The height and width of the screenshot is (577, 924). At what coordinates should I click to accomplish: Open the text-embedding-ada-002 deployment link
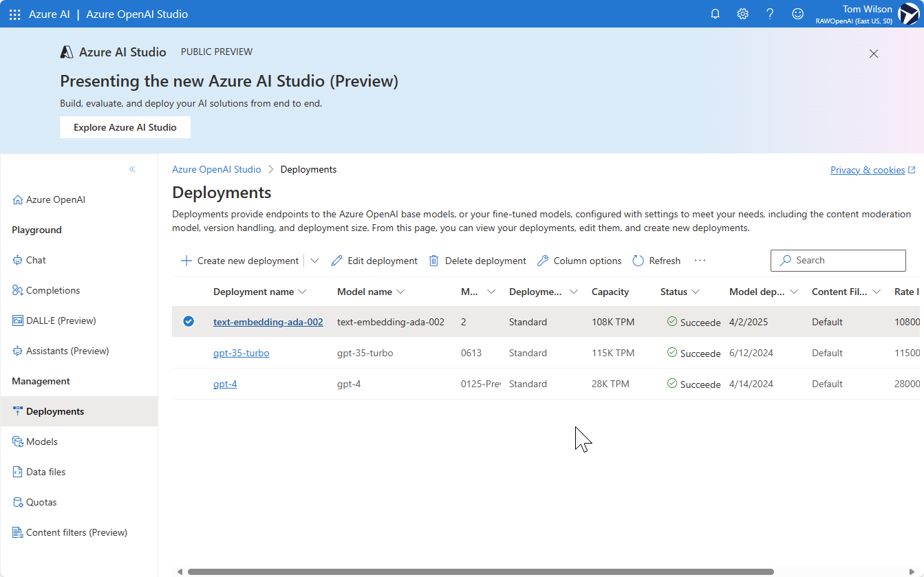coord(268,322)
